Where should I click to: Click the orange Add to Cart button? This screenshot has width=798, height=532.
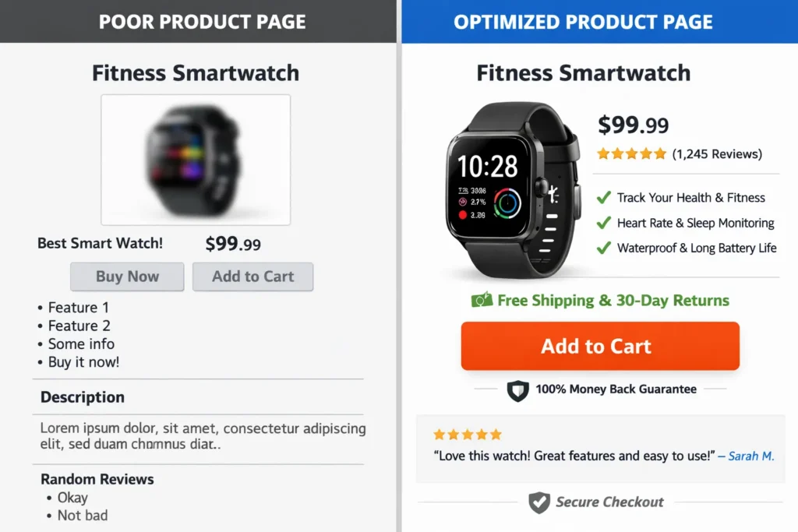[x=599, y=346]
